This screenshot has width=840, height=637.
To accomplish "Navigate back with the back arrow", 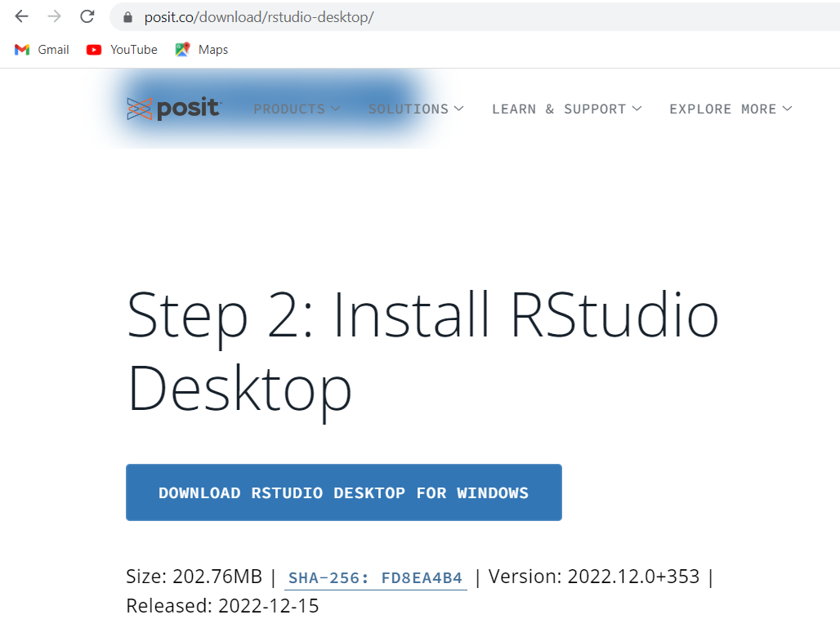I will click(20, 16).
